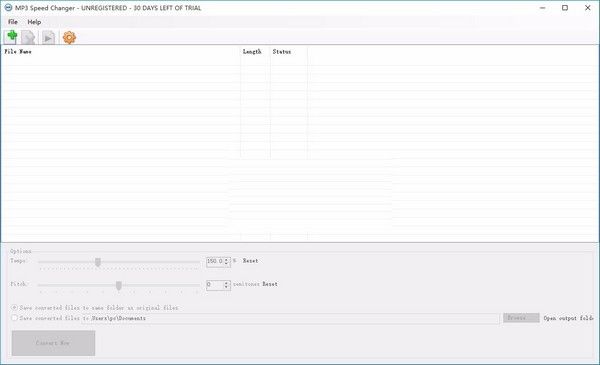Reset the pitch semitones value
Viewport: 600px width, 365px height.
270,284
